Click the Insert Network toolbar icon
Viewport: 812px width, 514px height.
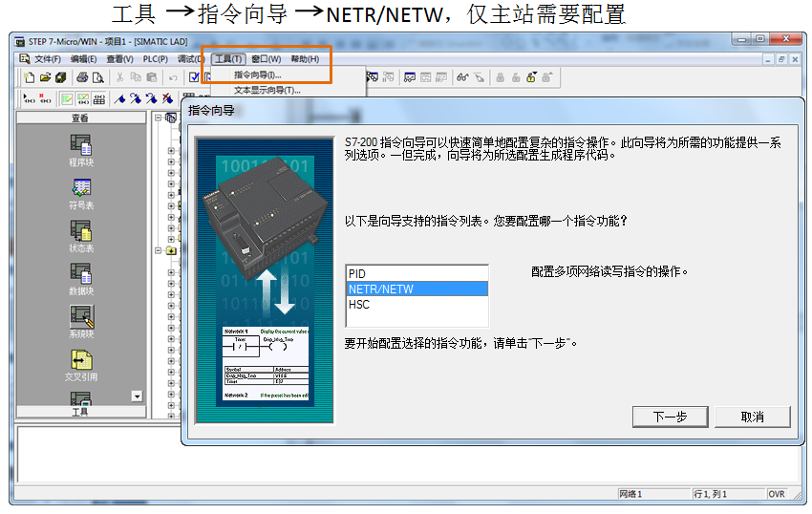[x=30, y=98]
